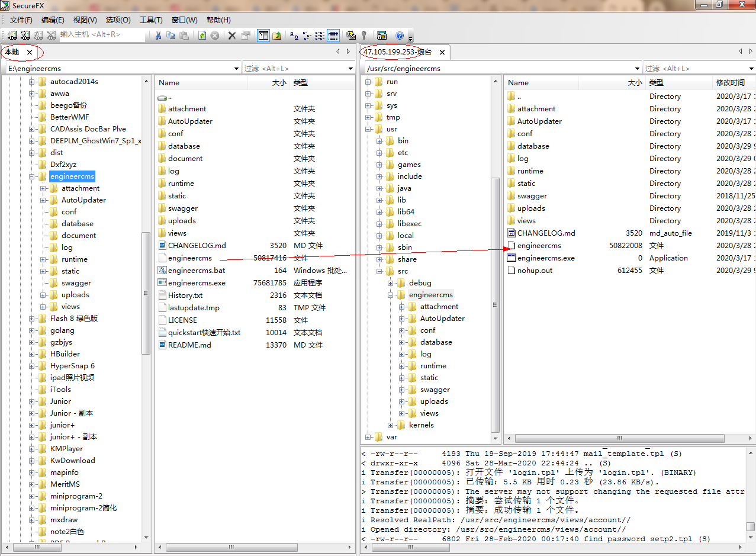The width and height of the screenshot is (756, 556).
Task: Go up one folder using toolbar icon
Action: (x=277, y=36)
